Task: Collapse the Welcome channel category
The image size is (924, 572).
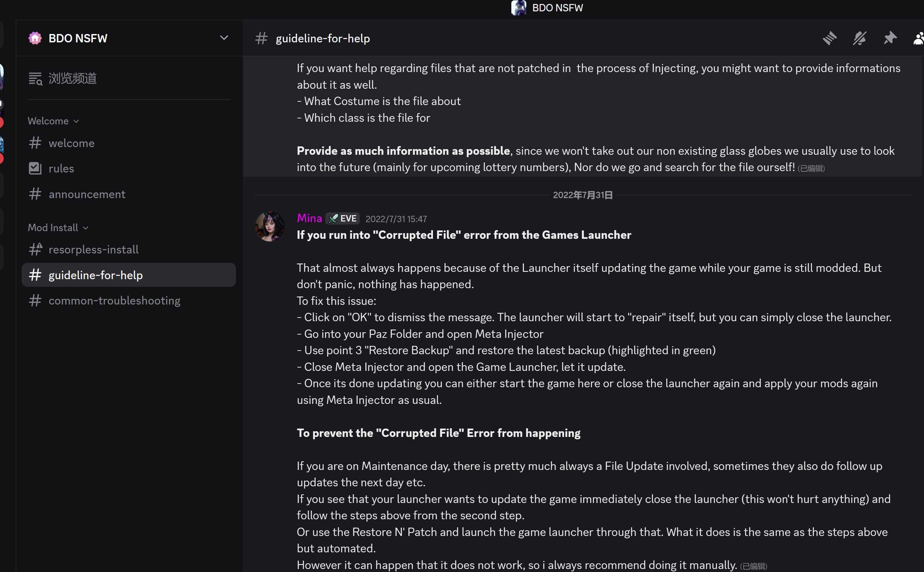Action: pos(53,121)
